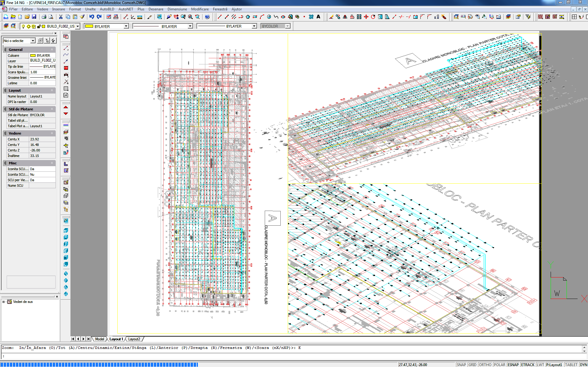Click the Explode tool icon

point(444,17)
